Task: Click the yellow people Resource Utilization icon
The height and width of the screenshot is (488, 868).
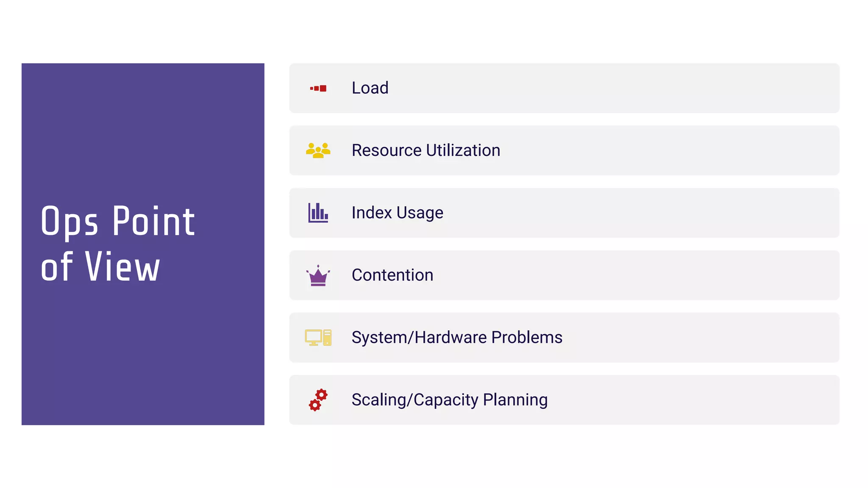Action: click(318, 150)
